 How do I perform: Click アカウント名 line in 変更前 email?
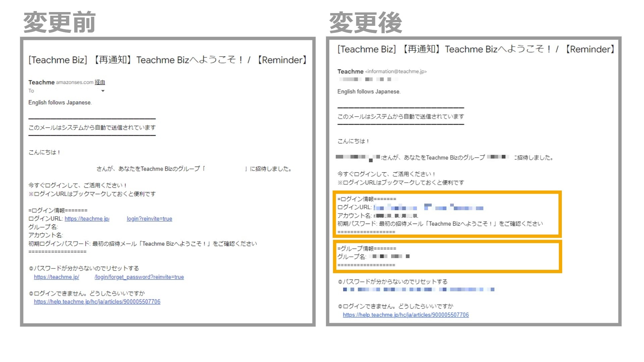pos(46,235)
